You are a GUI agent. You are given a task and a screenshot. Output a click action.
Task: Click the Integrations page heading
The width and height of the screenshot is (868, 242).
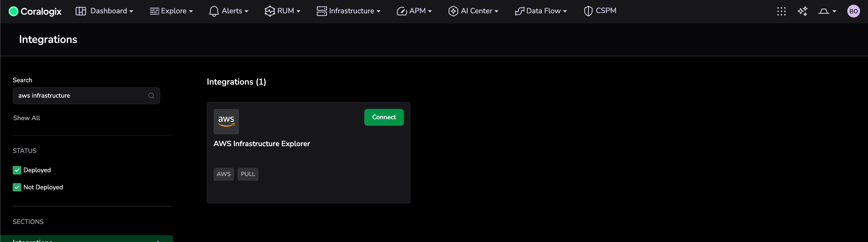(48, 39)
